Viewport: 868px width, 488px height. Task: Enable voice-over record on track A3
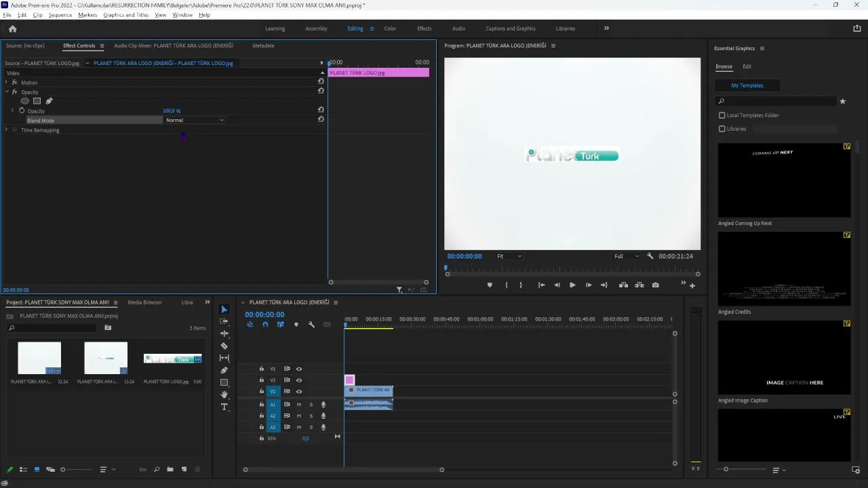click(323, 428)
